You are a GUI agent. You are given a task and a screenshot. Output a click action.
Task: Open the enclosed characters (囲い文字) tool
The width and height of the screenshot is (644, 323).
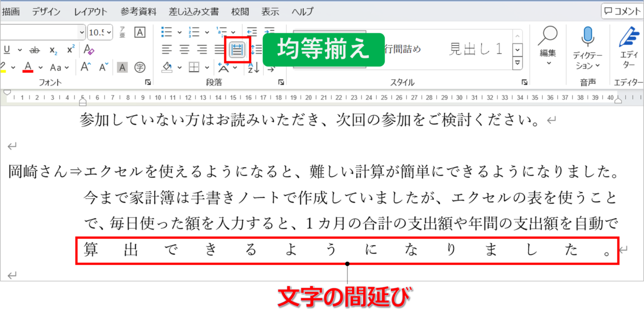point(140,67)
